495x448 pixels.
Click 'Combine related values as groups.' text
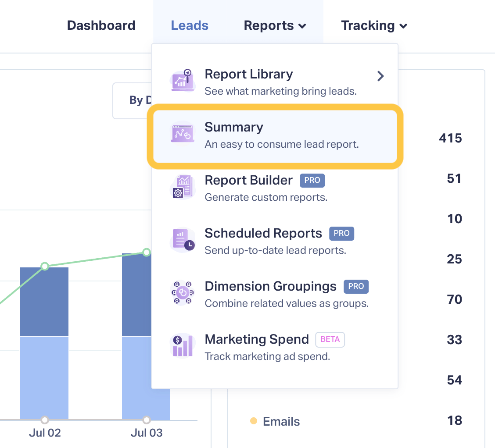[287, 303]
